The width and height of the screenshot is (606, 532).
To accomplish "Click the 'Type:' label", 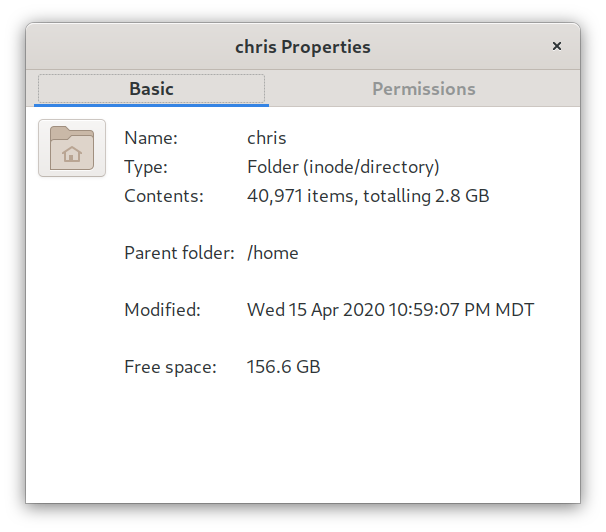I will (x=146, y=167).
